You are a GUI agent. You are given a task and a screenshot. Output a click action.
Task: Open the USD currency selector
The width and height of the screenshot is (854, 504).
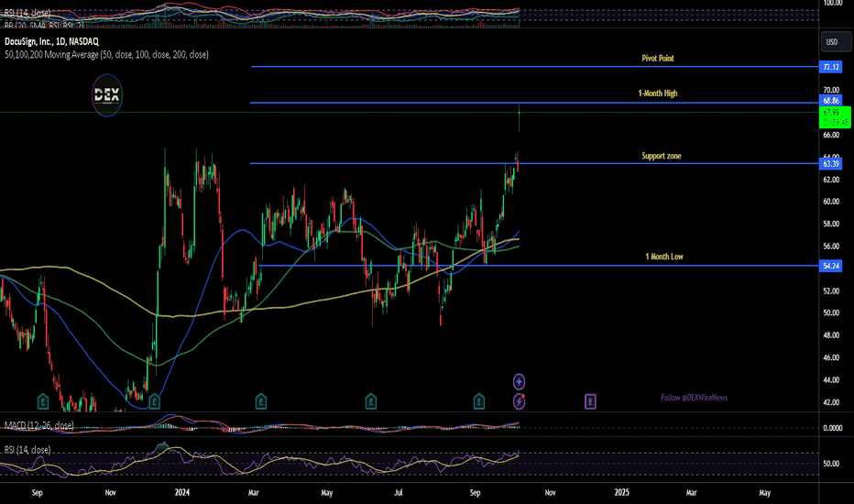coord(836,42)
